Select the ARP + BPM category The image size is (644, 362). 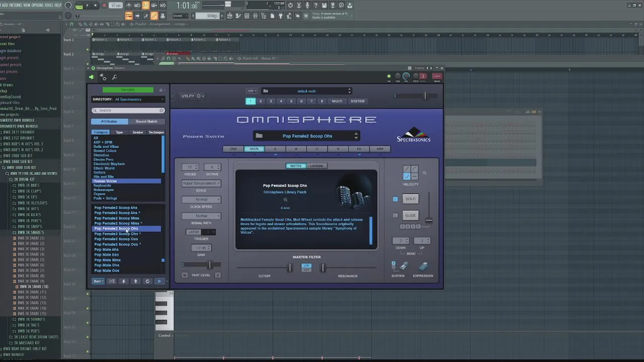[103, 142]
